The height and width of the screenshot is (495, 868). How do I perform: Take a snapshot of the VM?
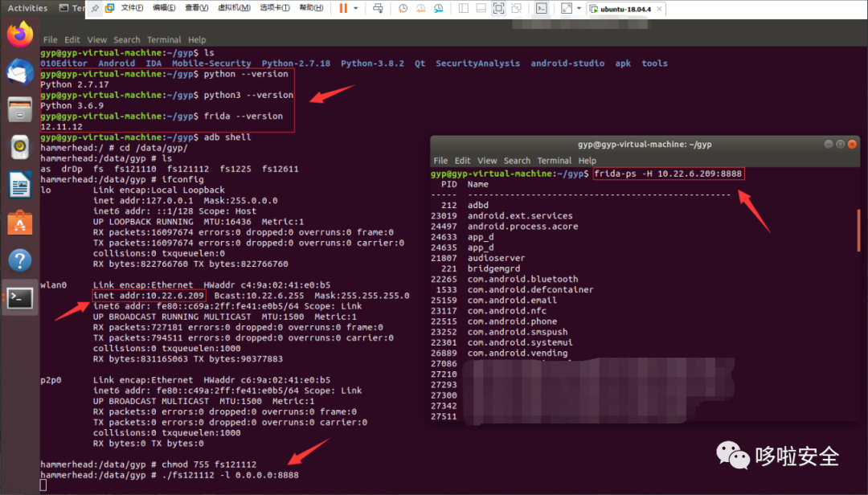point(403,8)
